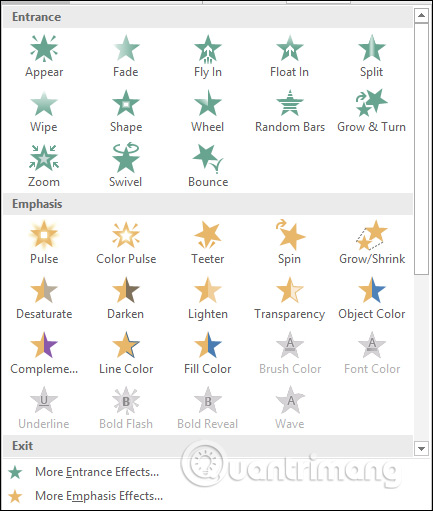The image size is (433, 511).
Task: Click the gallery scrollbar thumb
Action: tap(421, 149)
